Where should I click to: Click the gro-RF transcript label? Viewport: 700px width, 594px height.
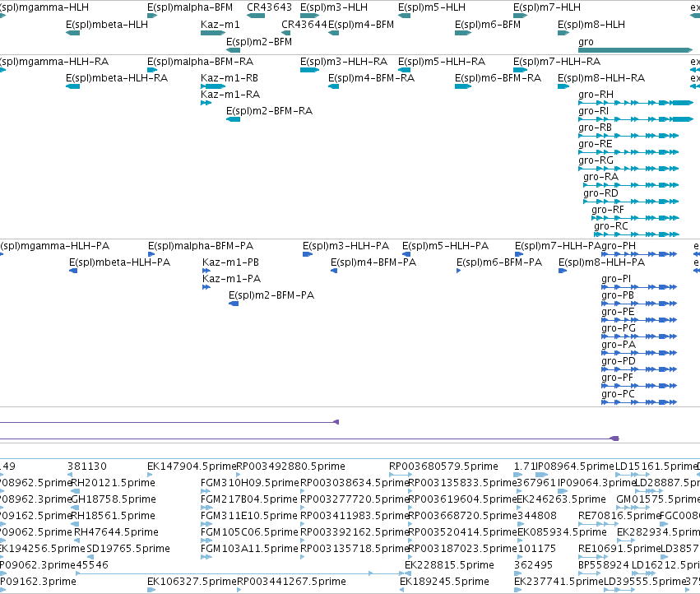pyautogui.click(x=608, y=211)
